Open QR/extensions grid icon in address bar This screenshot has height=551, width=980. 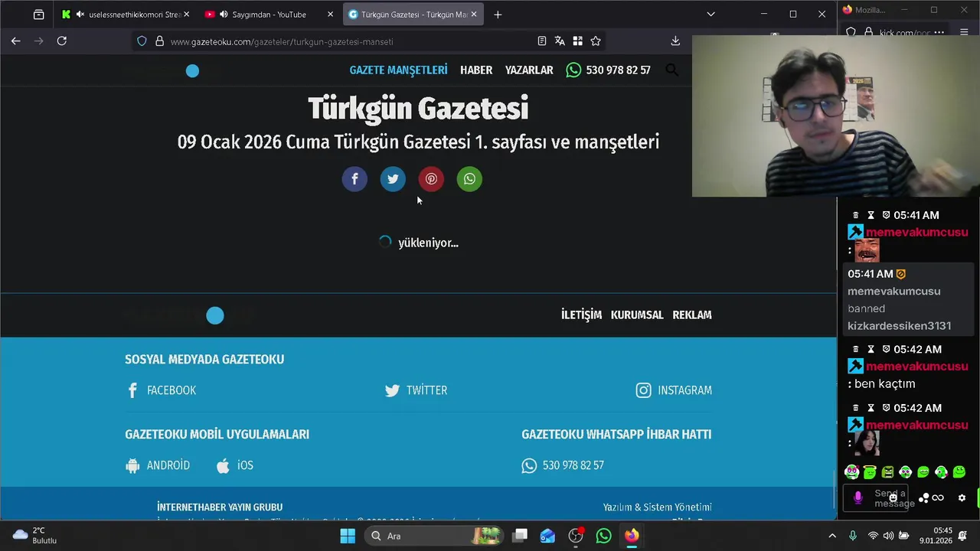click(577, 41)
